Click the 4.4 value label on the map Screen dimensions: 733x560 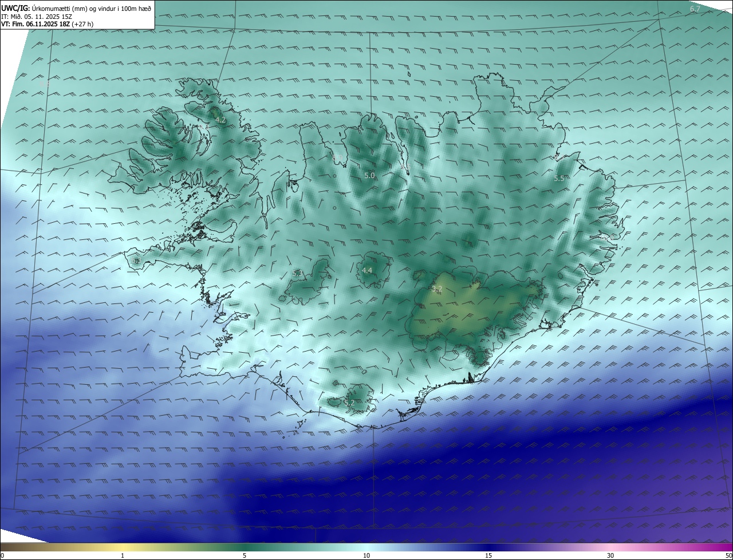(367, 270)
